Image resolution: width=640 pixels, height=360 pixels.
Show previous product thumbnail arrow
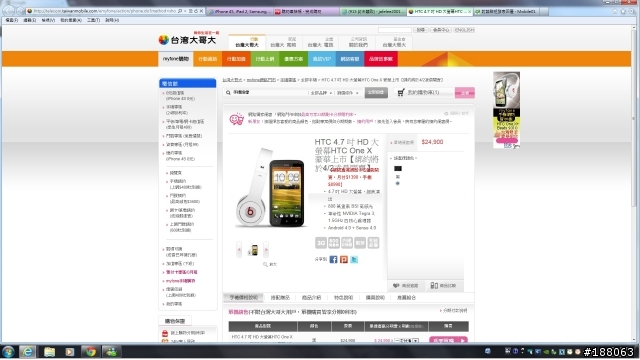(239, 249)
